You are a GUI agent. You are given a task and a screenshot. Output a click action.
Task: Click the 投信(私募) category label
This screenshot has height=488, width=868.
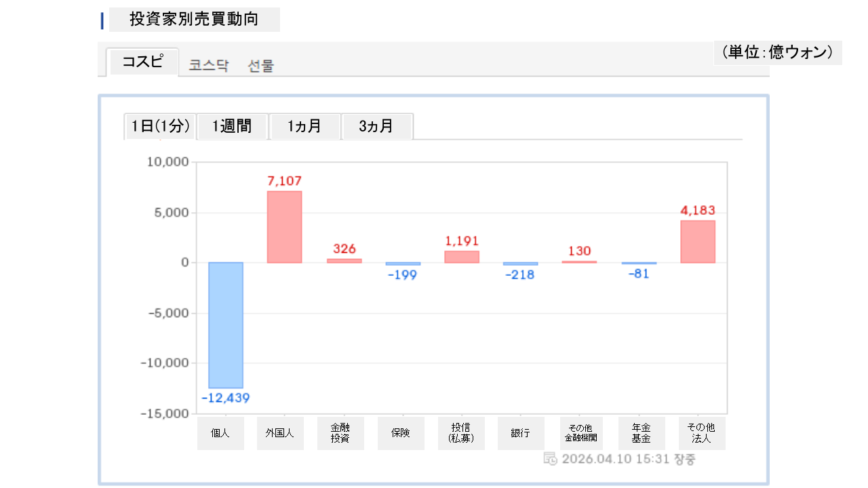point(461,433)
